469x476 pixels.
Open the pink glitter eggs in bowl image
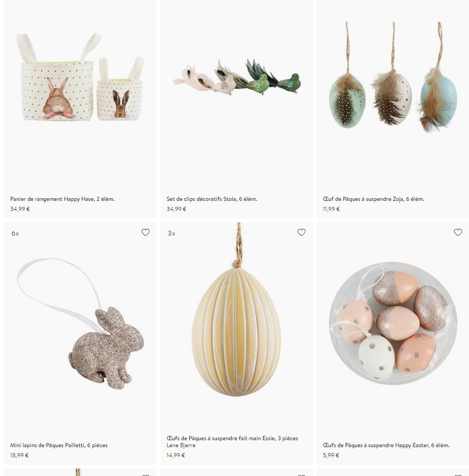pos(393,323)
